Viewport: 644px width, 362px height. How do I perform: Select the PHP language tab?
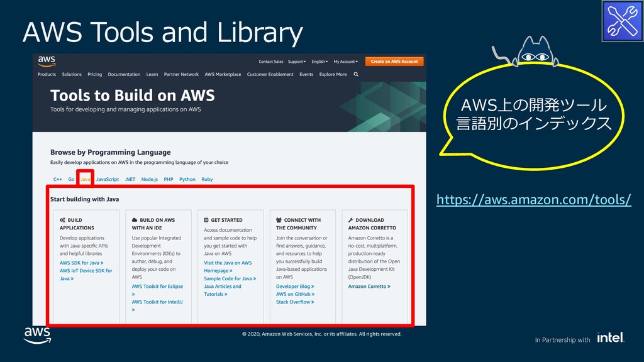pos(169,179)
